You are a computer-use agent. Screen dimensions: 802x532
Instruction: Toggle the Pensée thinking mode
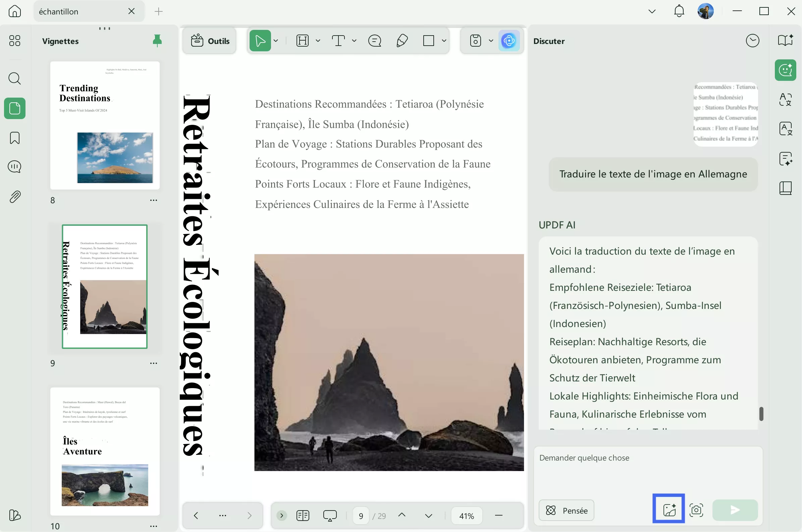click(566, 510)
